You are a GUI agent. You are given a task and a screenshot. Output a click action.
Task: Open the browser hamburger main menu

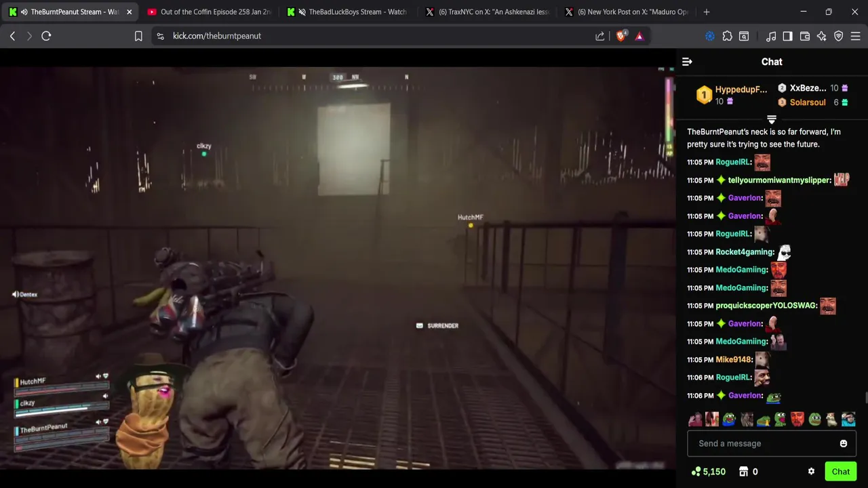point(855,36)
